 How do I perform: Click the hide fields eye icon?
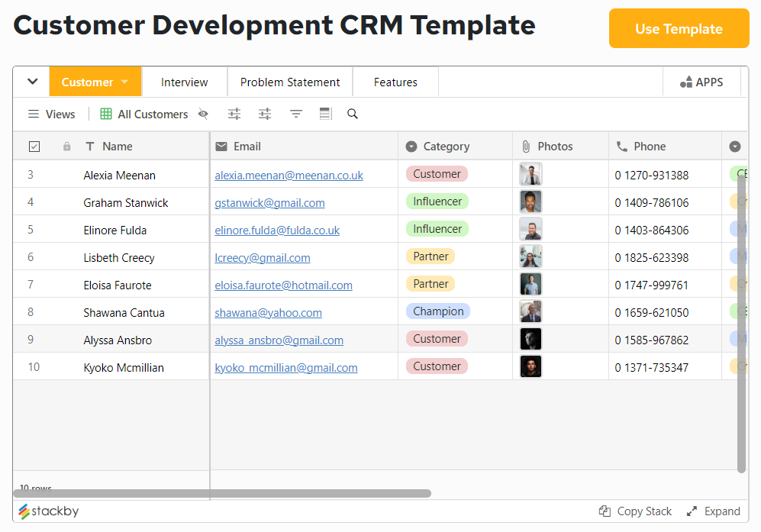pos(203,114)
